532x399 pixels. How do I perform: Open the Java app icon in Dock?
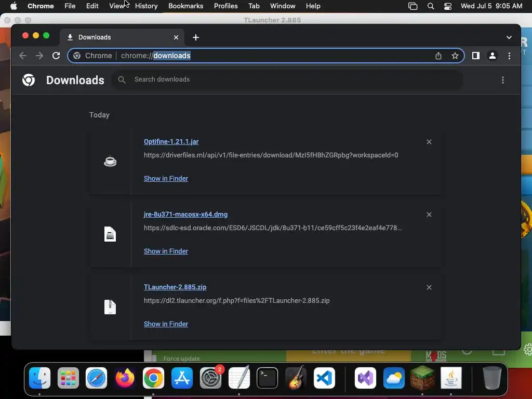451,378
